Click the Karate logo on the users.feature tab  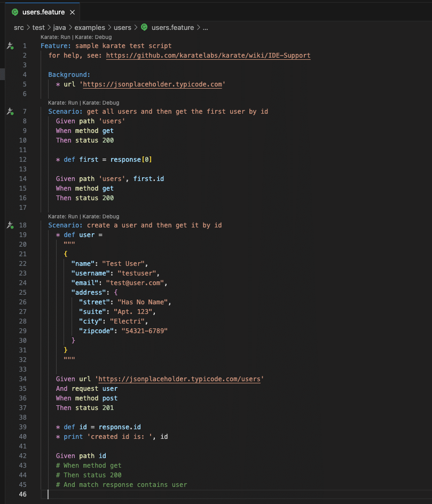(14, 11)
